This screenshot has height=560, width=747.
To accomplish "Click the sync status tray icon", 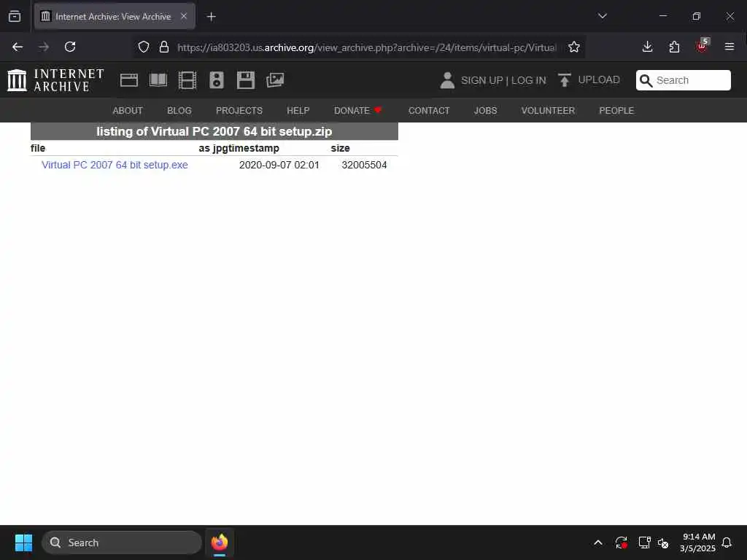I will (x=622, y=542).
